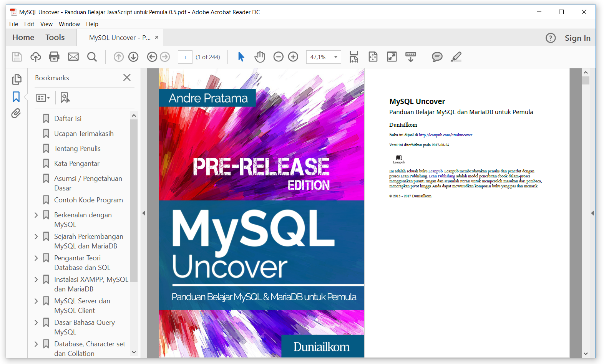Click the previous view left arrow
This screenshot has width=604, height=364.
point(152,57)
